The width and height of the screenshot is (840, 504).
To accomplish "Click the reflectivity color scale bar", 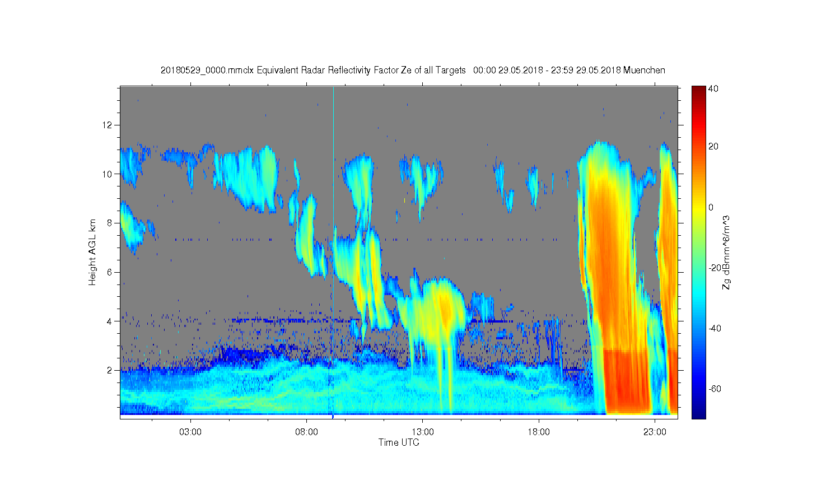I will [698, 252].
